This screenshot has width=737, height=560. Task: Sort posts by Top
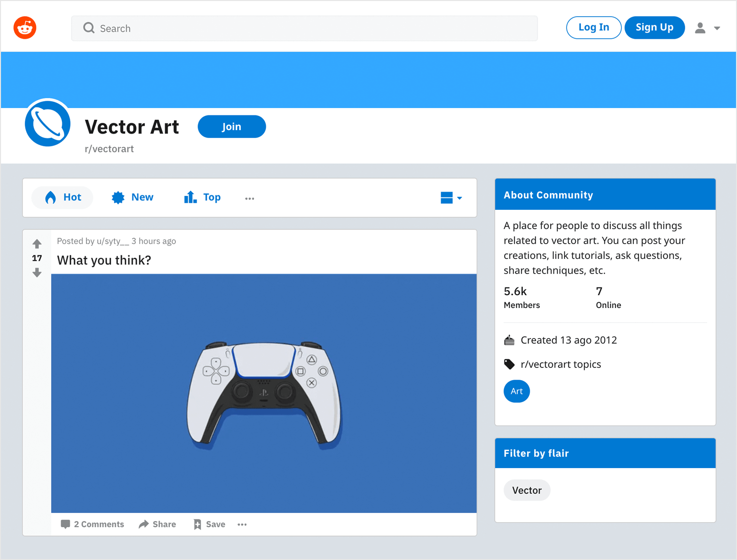point(202,197)
